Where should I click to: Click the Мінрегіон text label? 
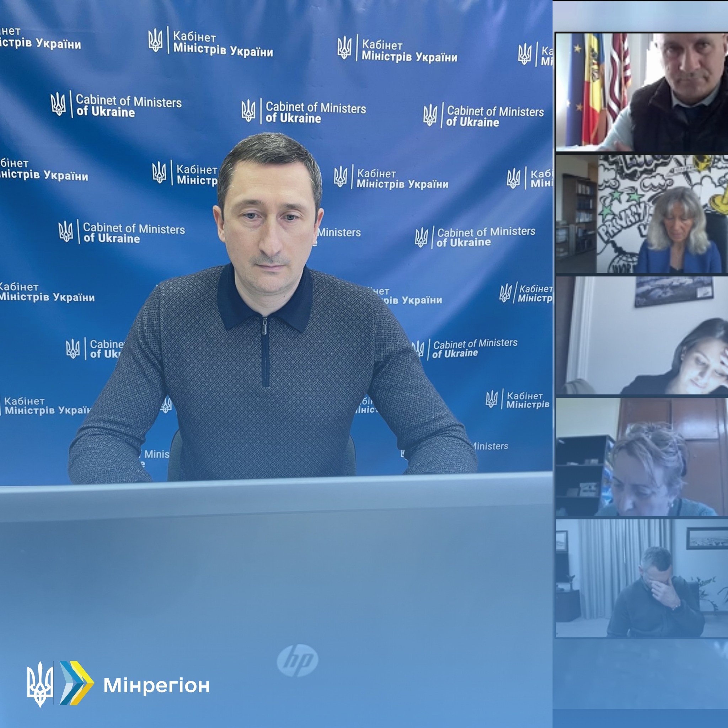tap(156, 685)
